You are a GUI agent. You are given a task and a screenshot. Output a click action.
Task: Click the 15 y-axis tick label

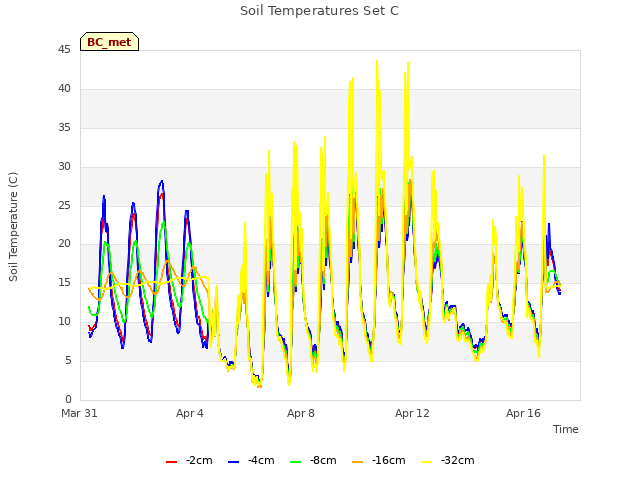64,282
